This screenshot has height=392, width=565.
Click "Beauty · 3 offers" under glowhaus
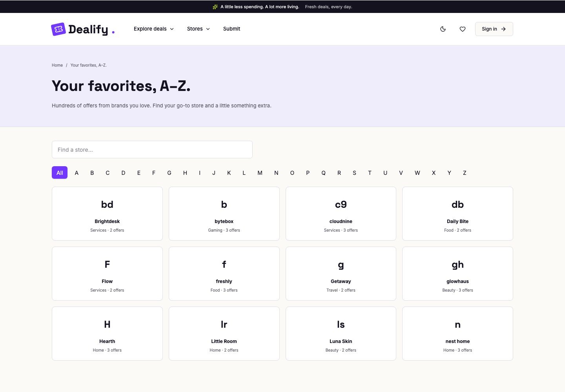click(457, 290)
